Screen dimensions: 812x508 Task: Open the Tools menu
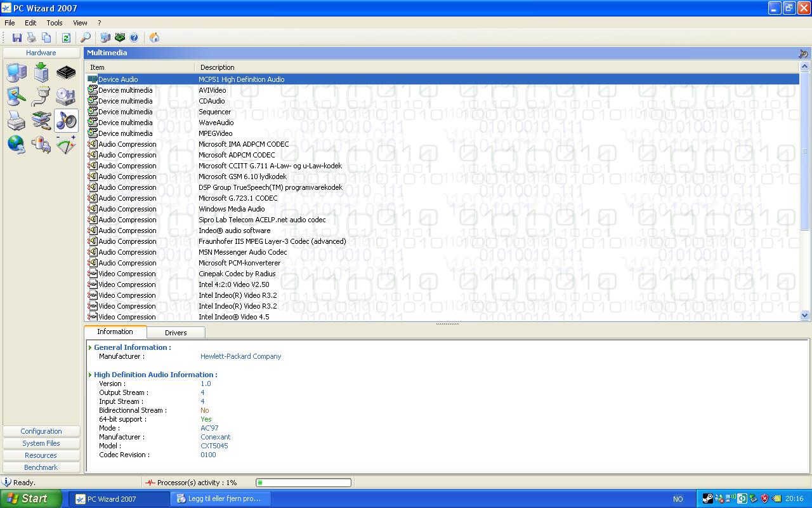pos(55,23)
